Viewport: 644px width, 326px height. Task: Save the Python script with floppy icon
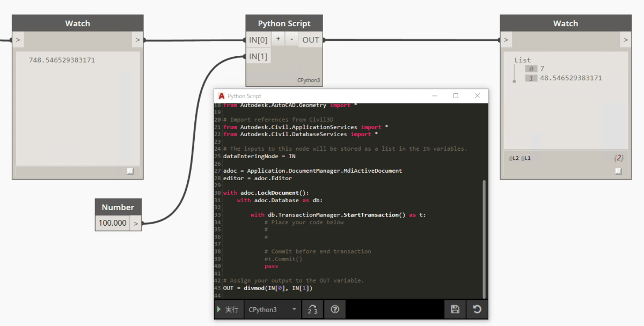pyautogui.click(x=455, y=309)
